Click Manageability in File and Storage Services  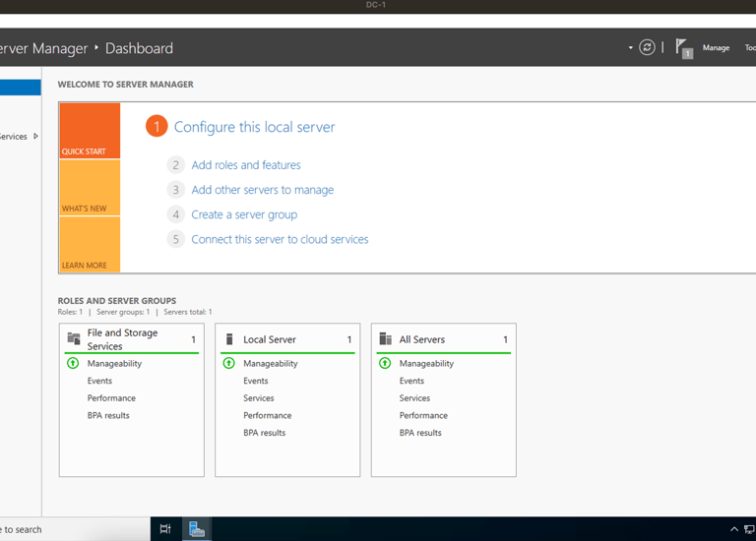pos(114,364)
